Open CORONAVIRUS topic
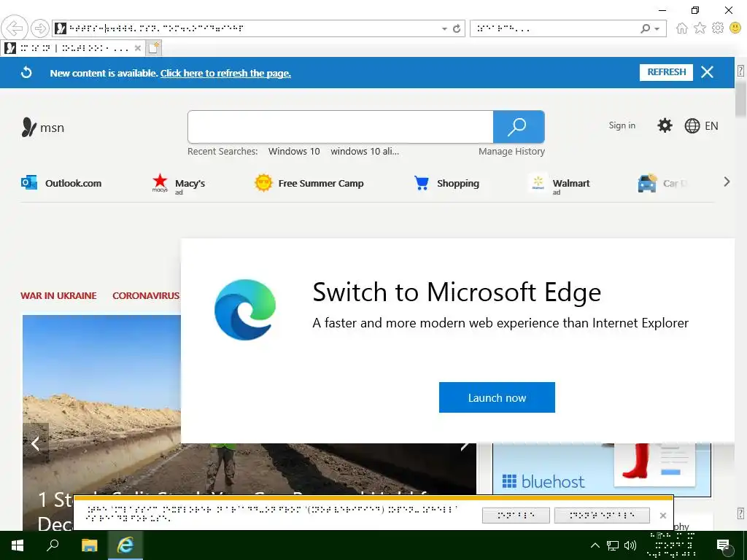This screenshot has width=747, height=560. (x=146, y=296)
